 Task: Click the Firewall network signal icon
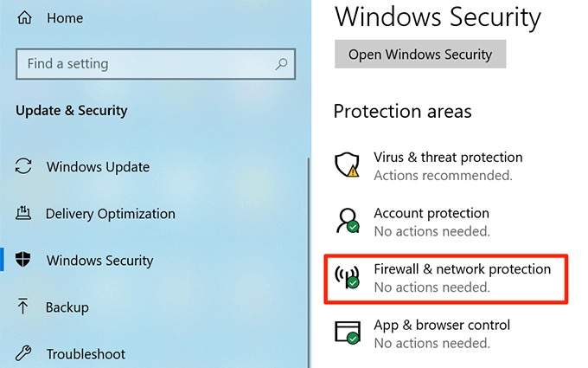click(x=348, y=278)
